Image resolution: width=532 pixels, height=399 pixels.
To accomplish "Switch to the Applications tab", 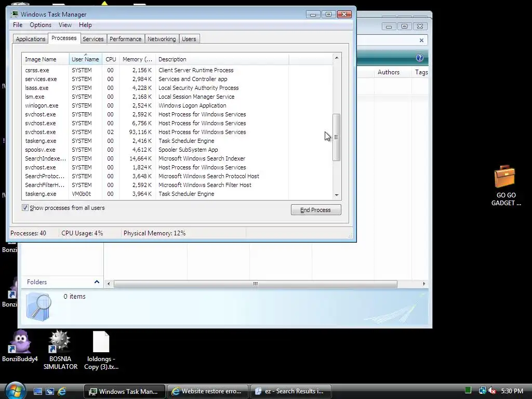I will pyautogui.click(x=31, y=39).
